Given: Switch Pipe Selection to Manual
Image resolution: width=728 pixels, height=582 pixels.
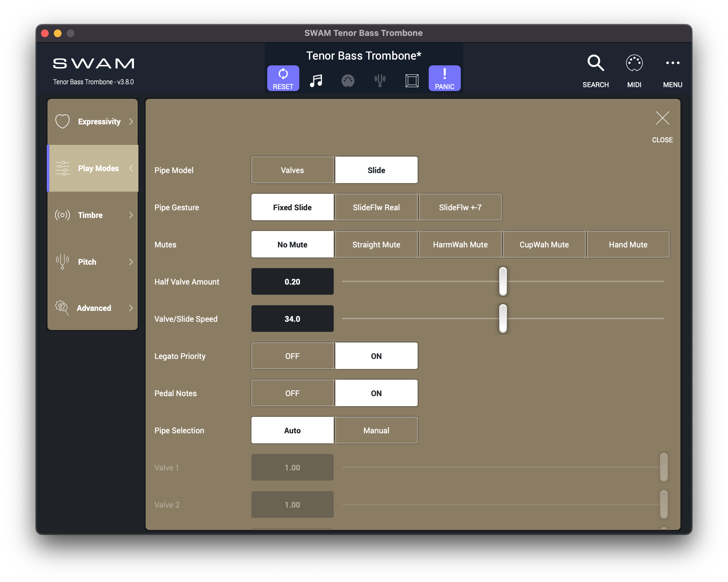Looking at the screenshot, I should [x=376, y=430].
